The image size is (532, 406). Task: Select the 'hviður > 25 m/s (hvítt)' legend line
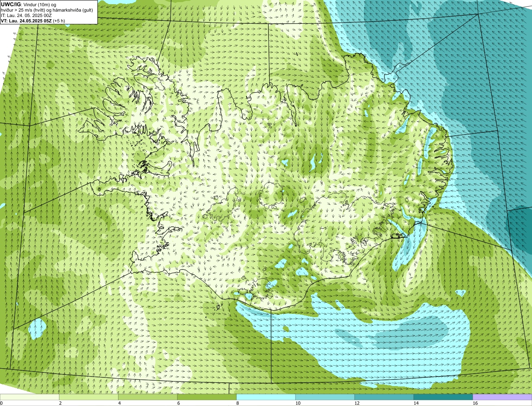(47, 10)
